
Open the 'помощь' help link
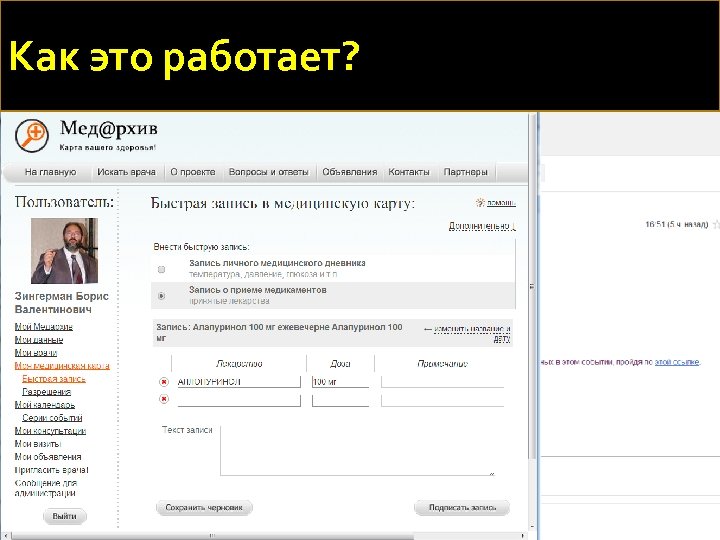point(501,202)
